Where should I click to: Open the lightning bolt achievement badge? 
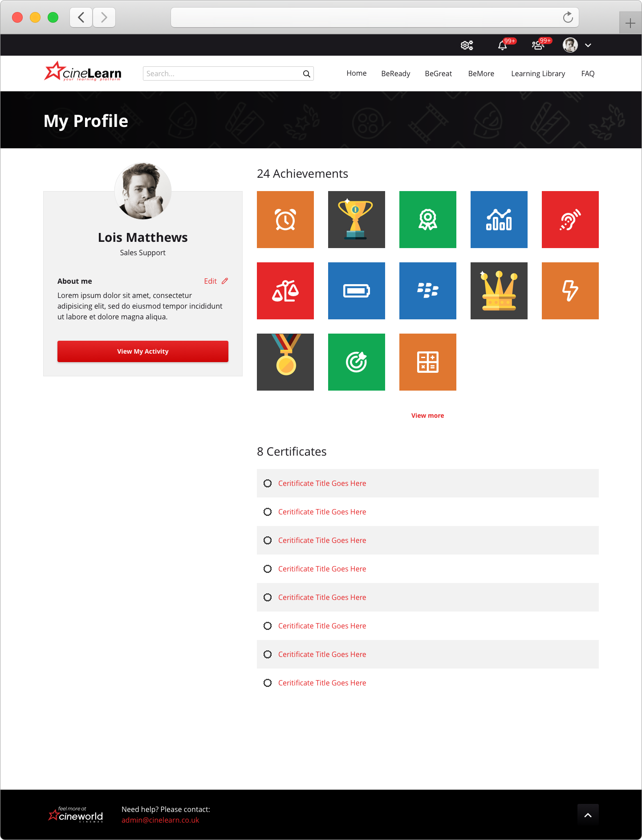[x=570, y=291]
